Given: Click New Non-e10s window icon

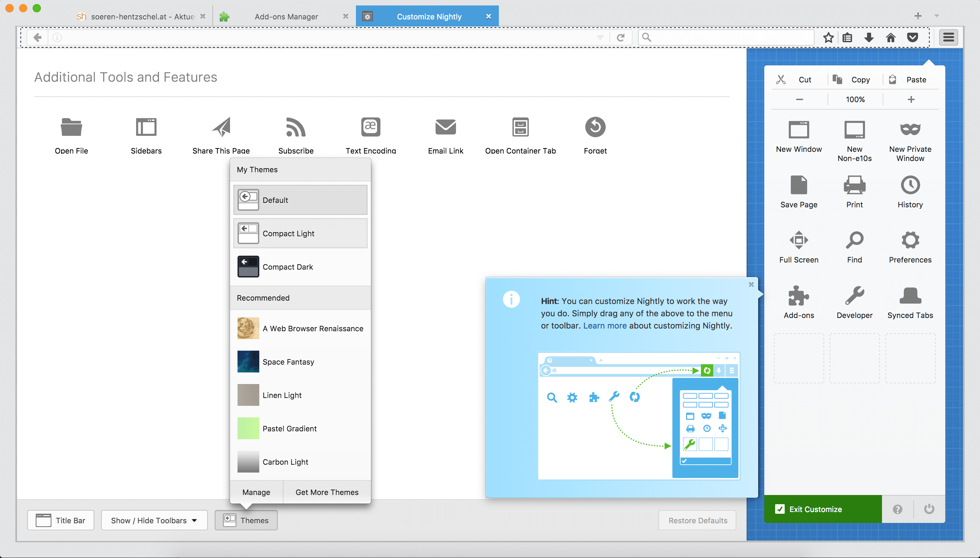Looking at the screenshot, I should [854, 130].
